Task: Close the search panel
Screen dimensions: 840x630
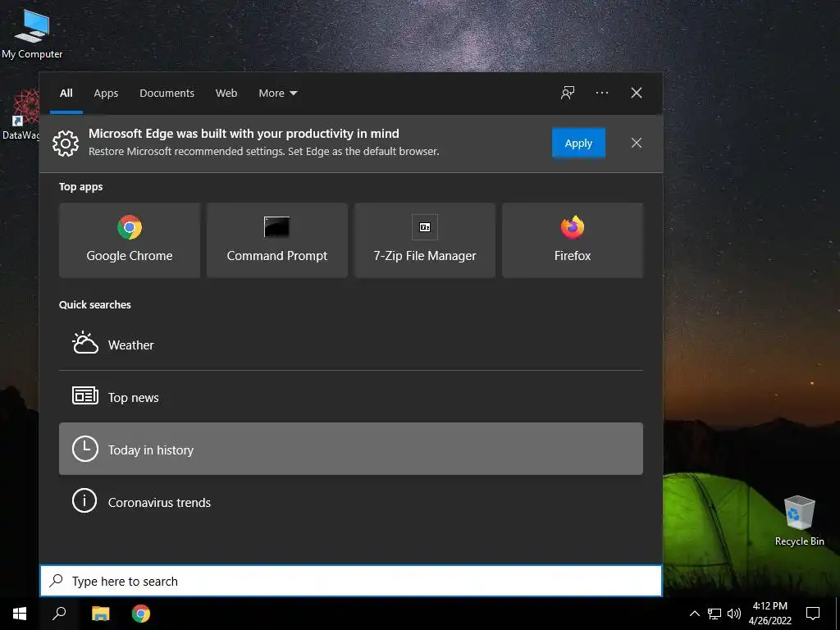Action: click(637, 93)
